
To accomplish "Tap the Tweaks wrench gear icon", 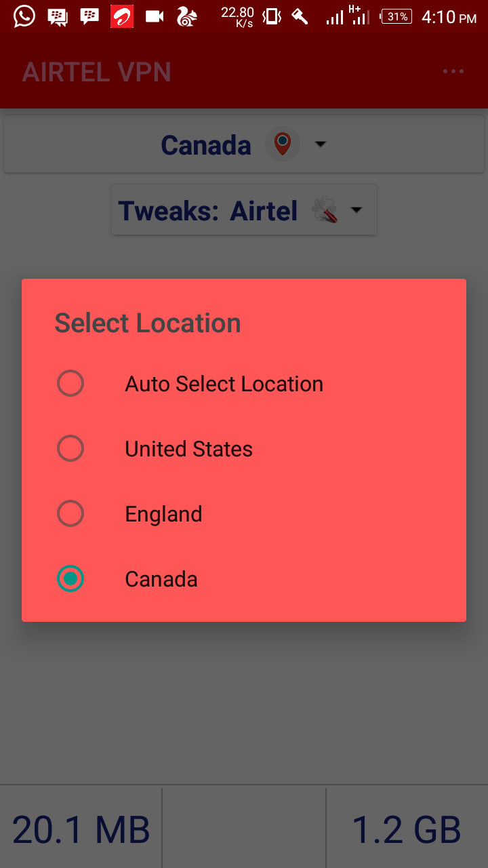I will coord(325,211).
